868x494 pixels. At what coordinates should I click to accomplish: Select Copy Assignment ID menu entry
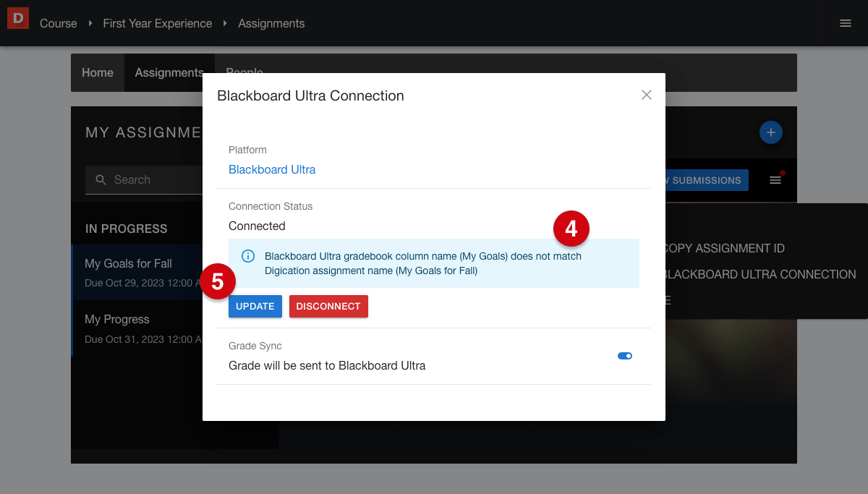725,248
